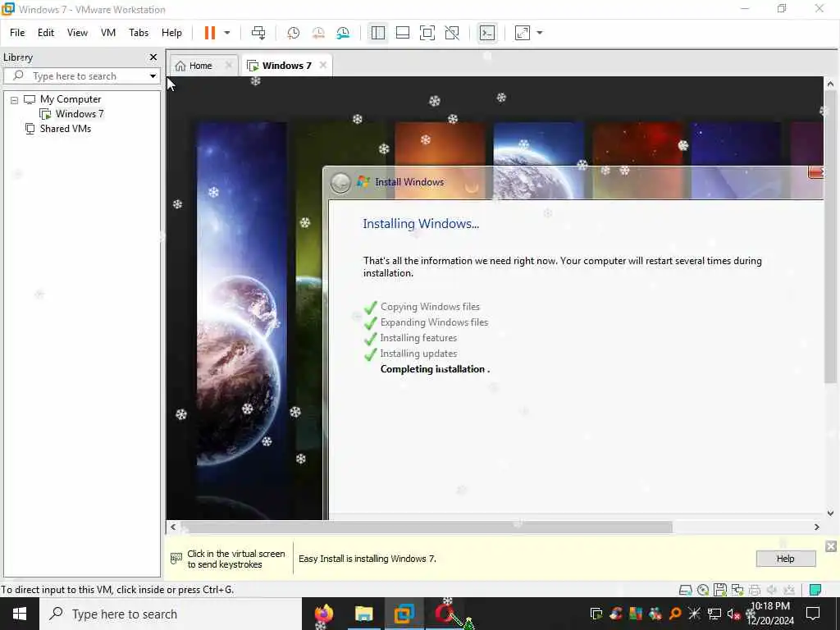Open the Snapshot Manager toolbar icon

click(x=343, y=33)
